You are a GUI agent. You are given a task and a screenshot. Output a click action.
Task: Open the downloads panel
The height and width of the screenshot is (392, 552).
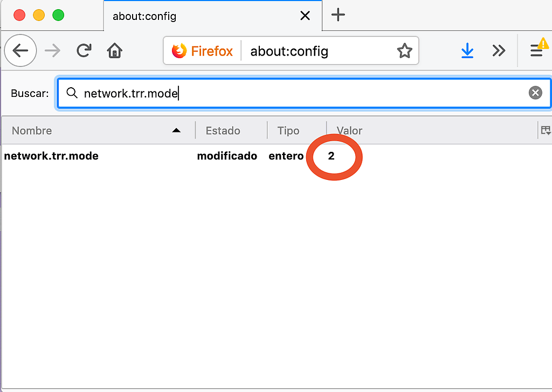(x=467, y=51)
